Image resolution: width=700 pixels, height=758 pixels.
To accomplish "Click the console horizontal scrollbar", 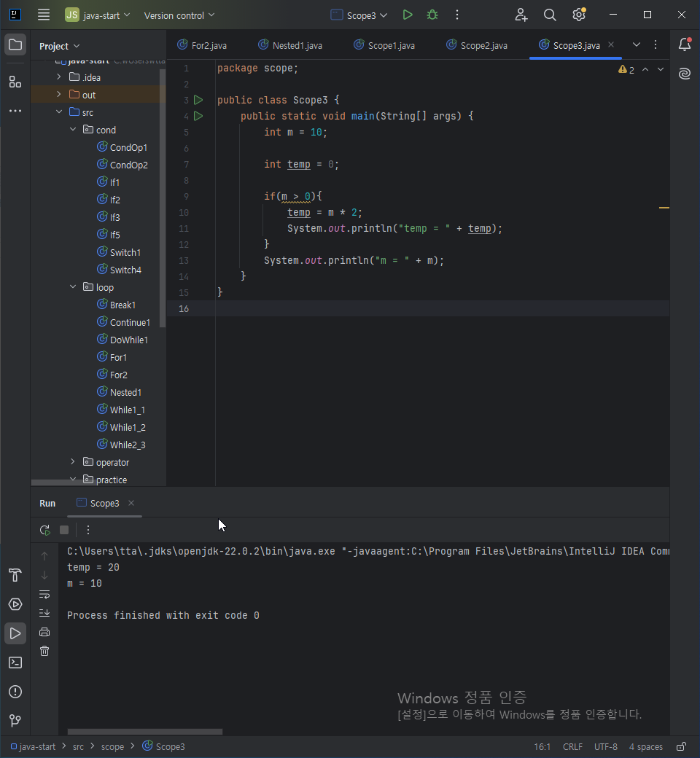I will [145, 732].
